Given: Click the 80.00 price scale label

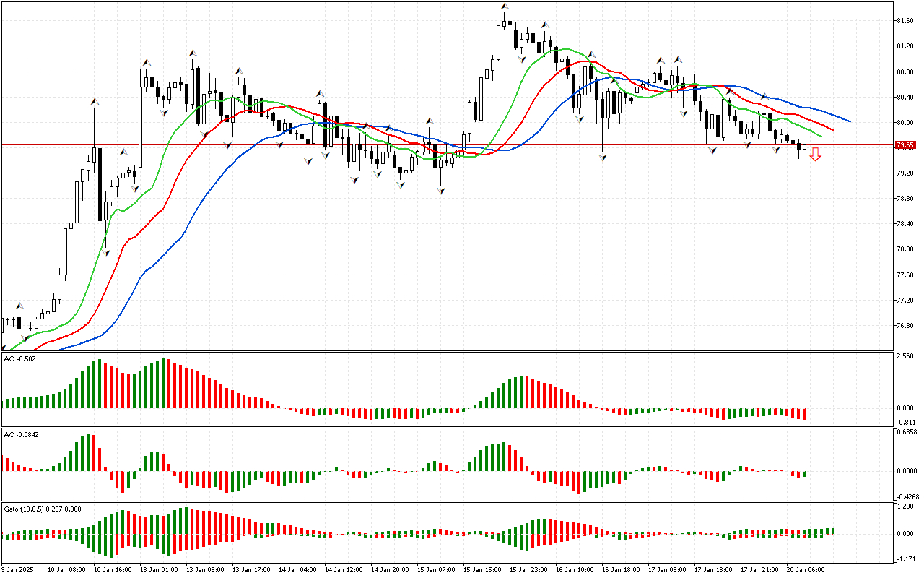Looking at the screenshot, I should (905, 122).
